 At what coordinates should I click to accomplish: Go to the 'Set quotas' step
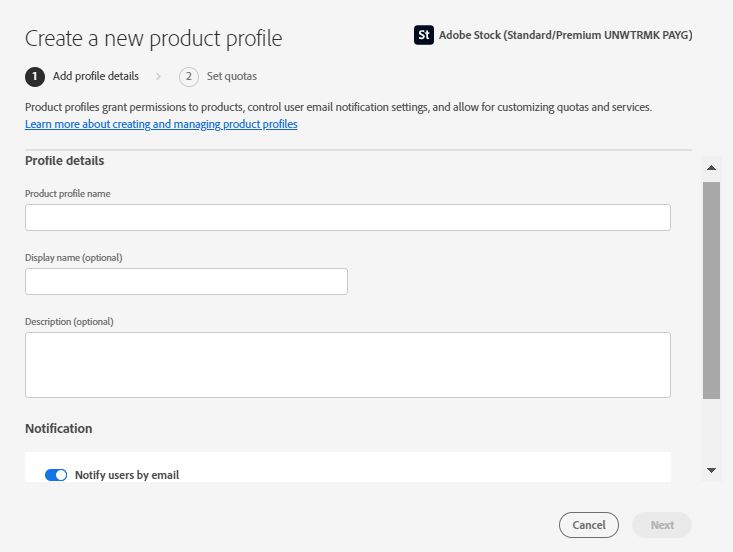click(x=232, y=76)
